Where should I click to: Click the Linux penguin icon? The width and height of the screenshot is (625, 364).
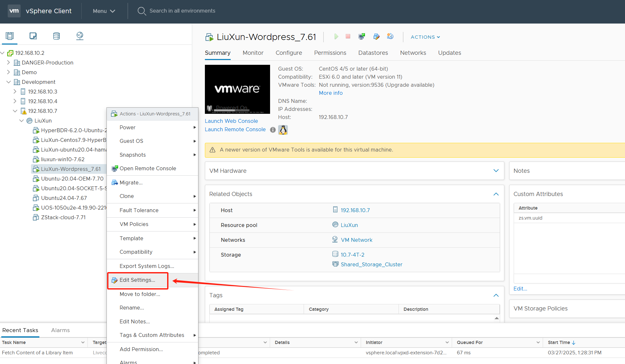tap(283, 130)
